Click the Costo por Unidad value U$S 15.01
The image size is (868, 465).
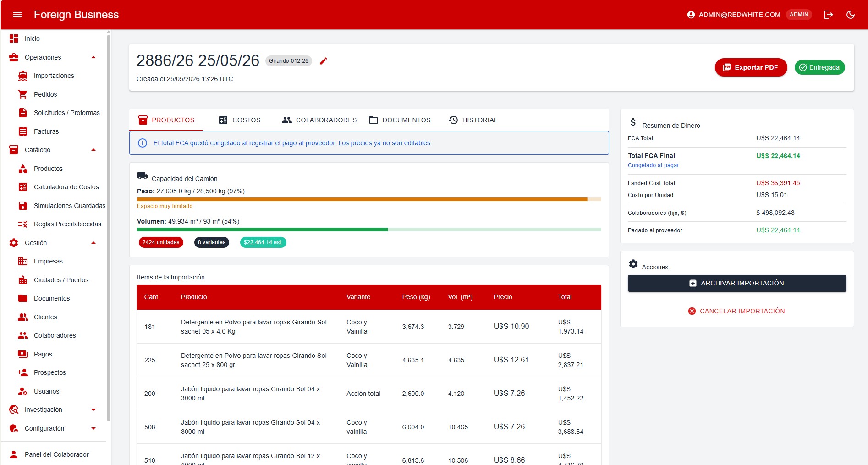click(772, 195)
